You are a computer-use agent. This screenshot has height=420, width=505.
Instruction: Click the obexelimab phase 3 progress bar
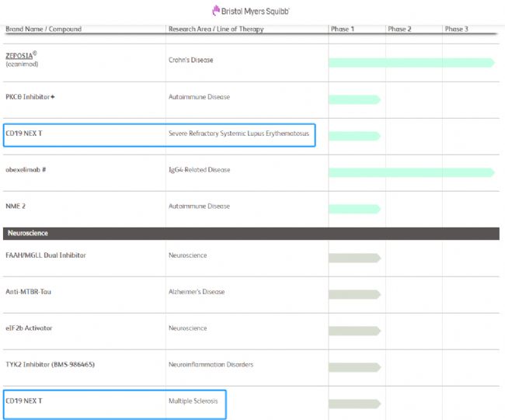point(411,172)
